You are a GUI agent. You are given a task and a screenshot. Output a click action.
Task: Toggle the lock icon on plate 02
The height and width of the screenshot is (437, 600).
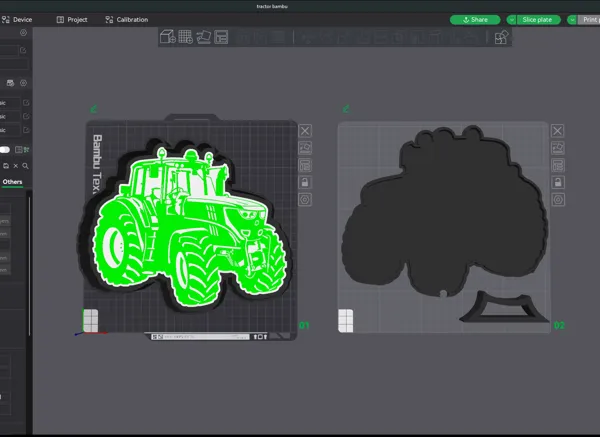click(558, 182)
